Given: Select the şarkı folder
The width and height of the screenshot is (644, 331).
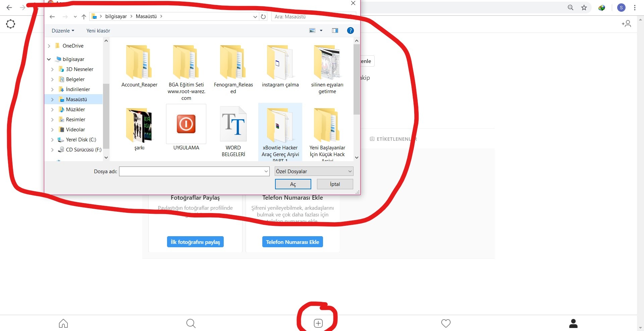Looking at the screenshot, I should [139, 129].
